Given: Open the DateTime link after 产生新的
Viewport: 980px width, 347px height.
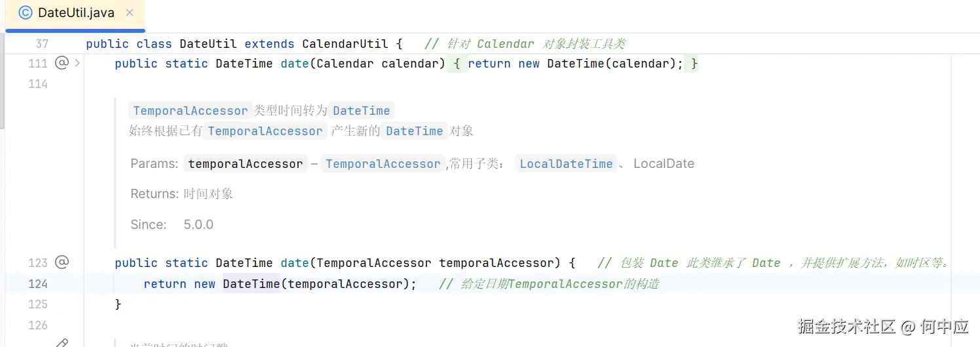Looking at the screenshot, I should [x=414, y=131].
